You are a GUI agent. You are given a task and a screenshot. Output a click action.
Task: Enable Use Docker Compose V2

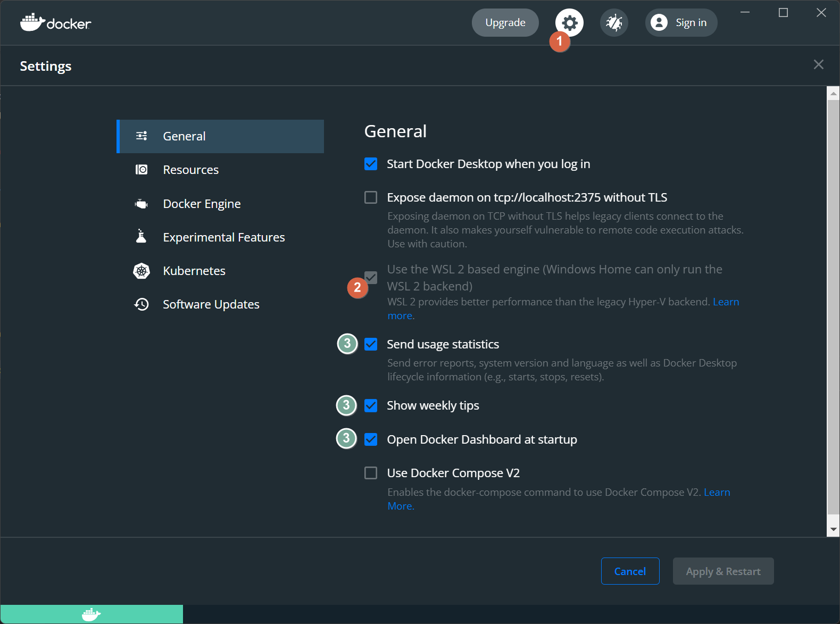(371, 473)
